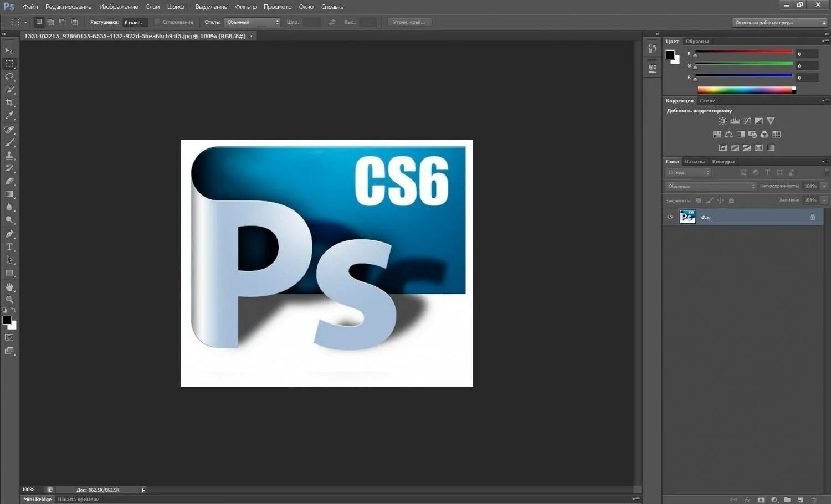Click the status bar info arrow
The height and width of the screenshot is (504, 831).
143,490
